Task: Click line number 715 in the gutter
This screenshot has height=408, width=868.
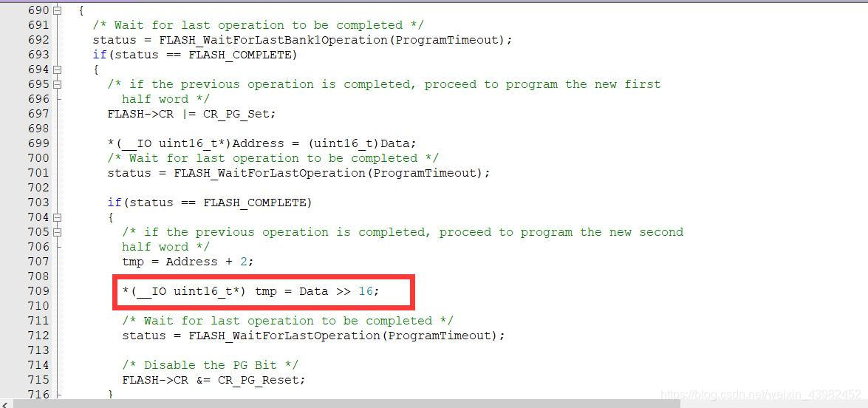Action: point(38,380)
